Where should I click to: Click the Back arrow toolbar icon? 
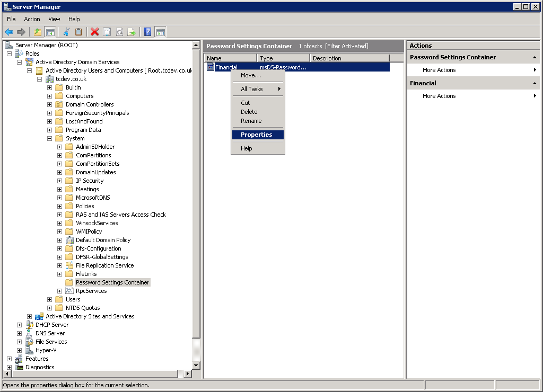(9, 32)
